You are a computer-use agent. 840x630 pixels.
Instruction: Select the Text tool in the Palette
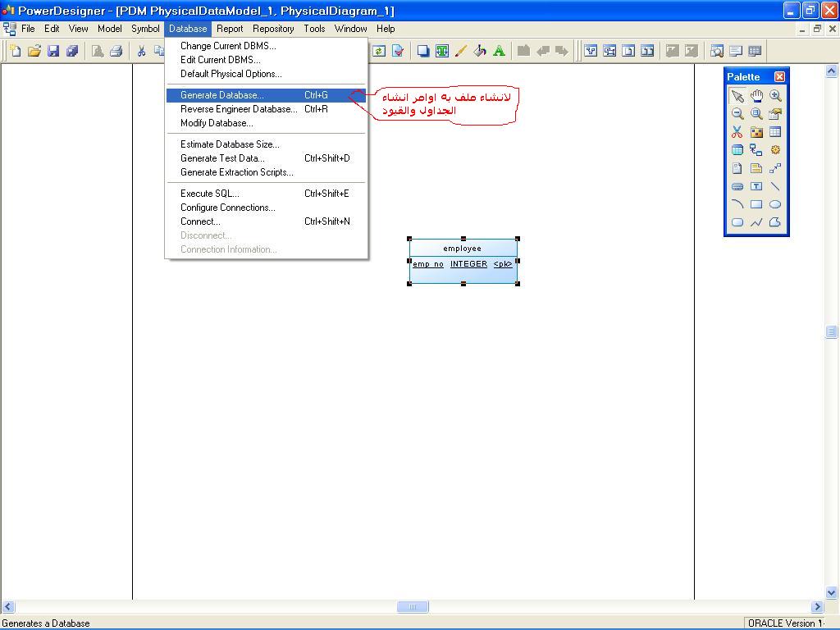(x=756, y=186)
